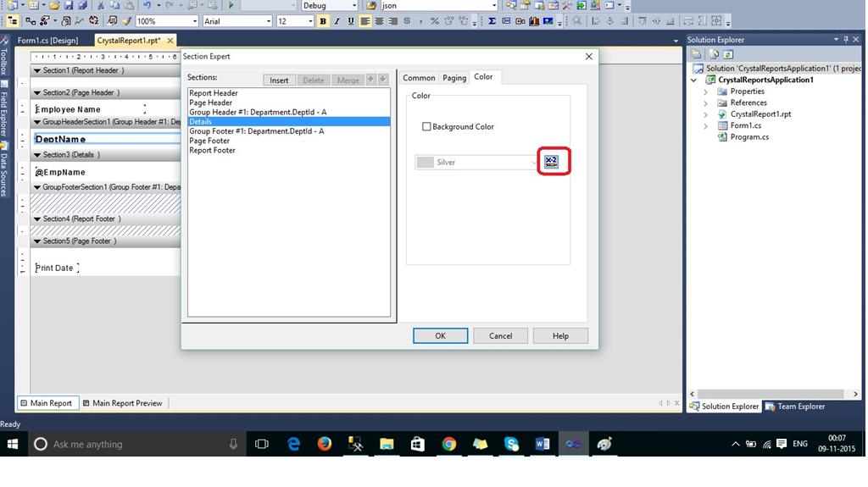Collapse the CrystalReportsApplication1 project node
868x487 pixels.
click(693, 80)
